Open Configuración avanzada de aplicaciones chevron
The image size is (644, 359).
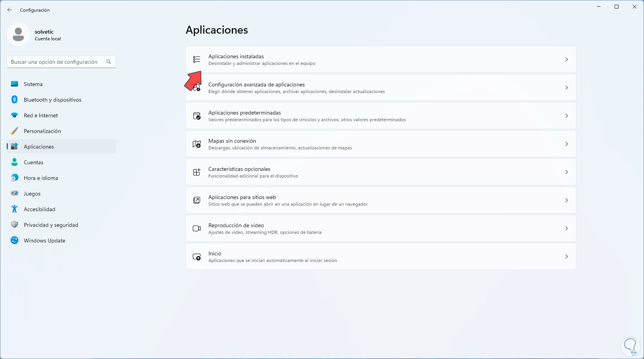click(x=566, y=88)
